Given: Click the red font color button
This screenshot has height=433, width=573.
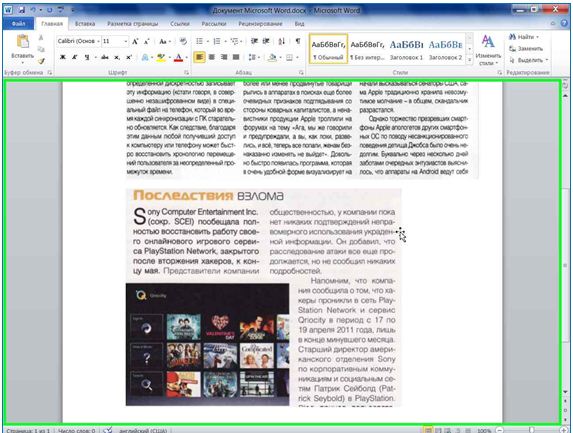Looking at the screenshot, I should (x=178, y=57).
